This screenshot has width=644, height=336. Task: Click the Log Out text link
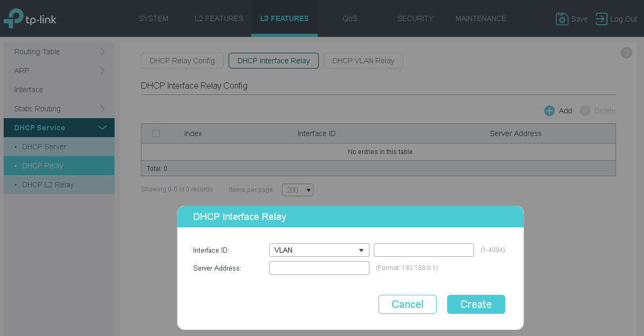(623, 19)
